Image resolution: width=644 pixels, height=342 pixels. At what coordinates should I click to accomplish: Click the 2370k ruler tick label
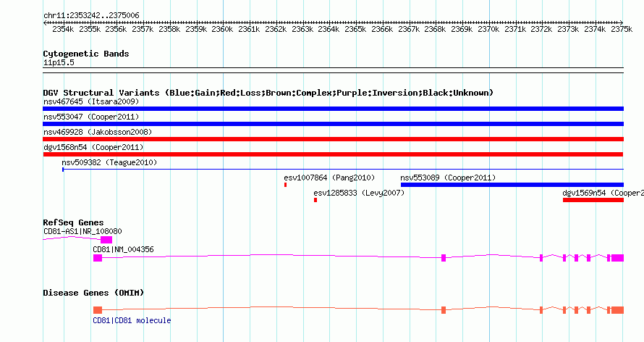488,29
